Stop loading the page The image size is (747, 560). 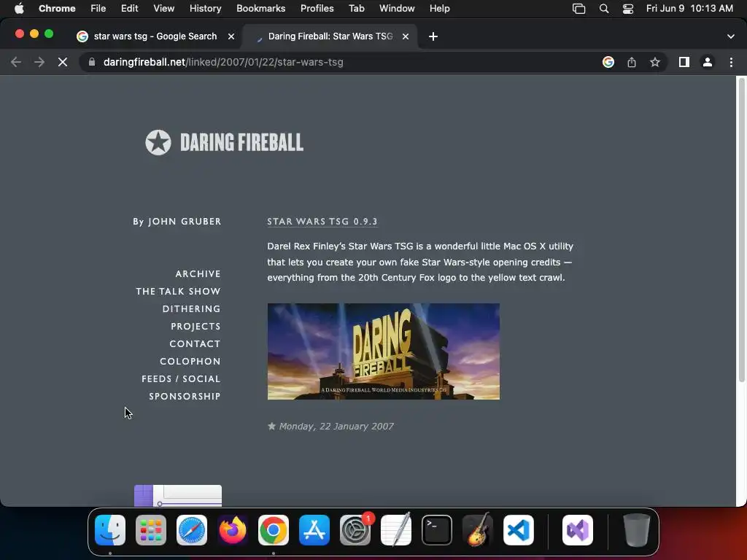tap(63, 62)
